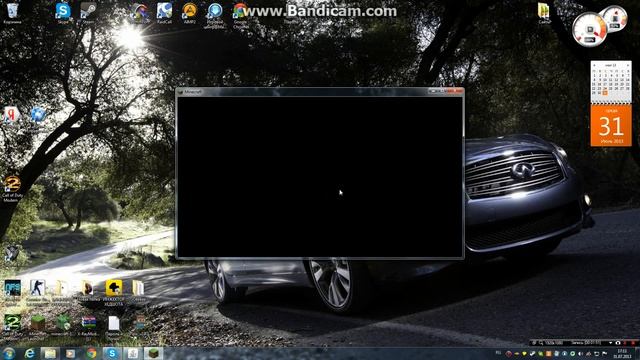Select the yellow icon with black silhouette
The height and width of the screenshot is (360, 640).
[x=114, y=289]
